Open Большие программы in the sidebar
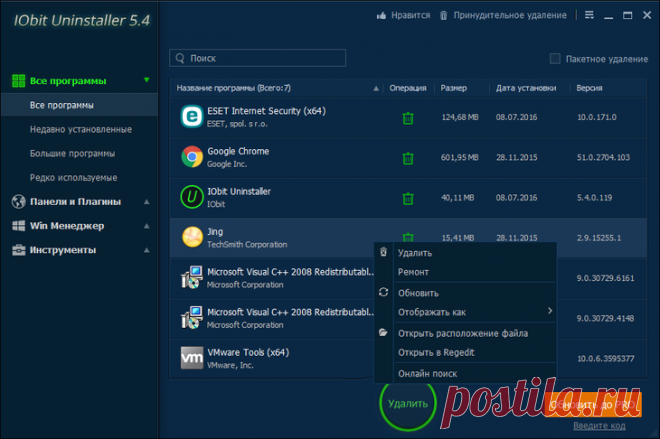Viewport: 660px width, 439px height. click(72, 154)
